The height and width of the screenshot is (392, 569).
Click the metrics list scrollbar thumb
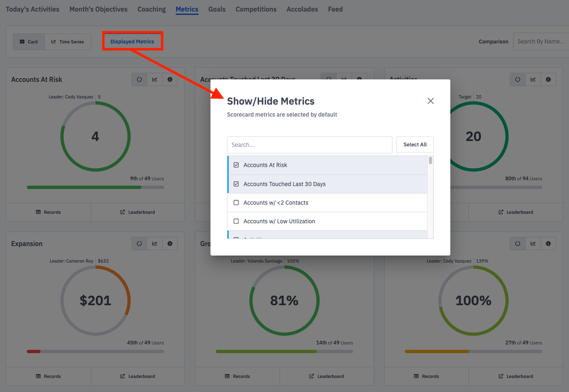[x=430, y=160]
